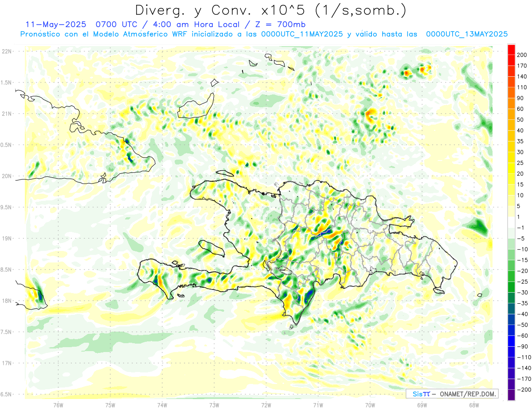Click the colorbar value '-40'

(522, 314)
